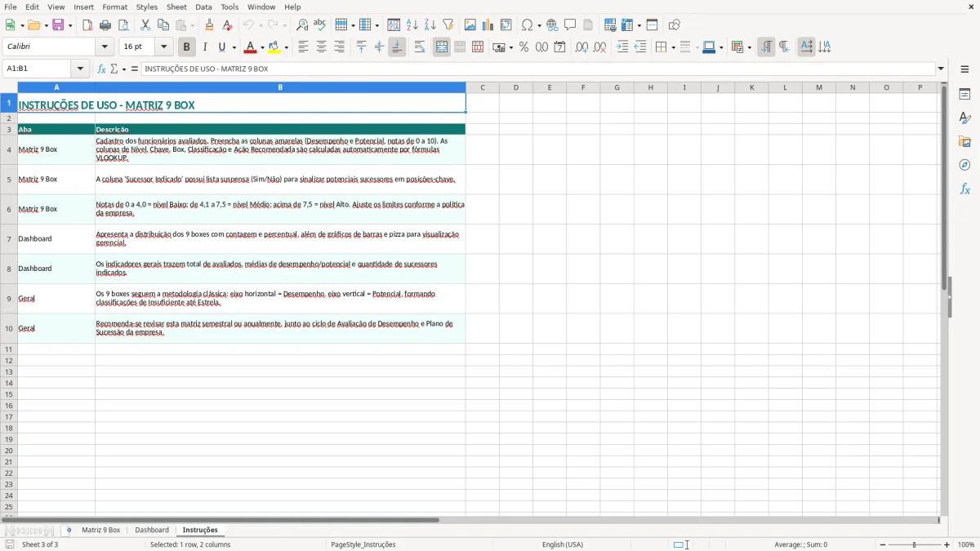Toggle Wrap Text button
Viewport: 980px width, 551px height.
pyautogui.click(x=420, y=47)
